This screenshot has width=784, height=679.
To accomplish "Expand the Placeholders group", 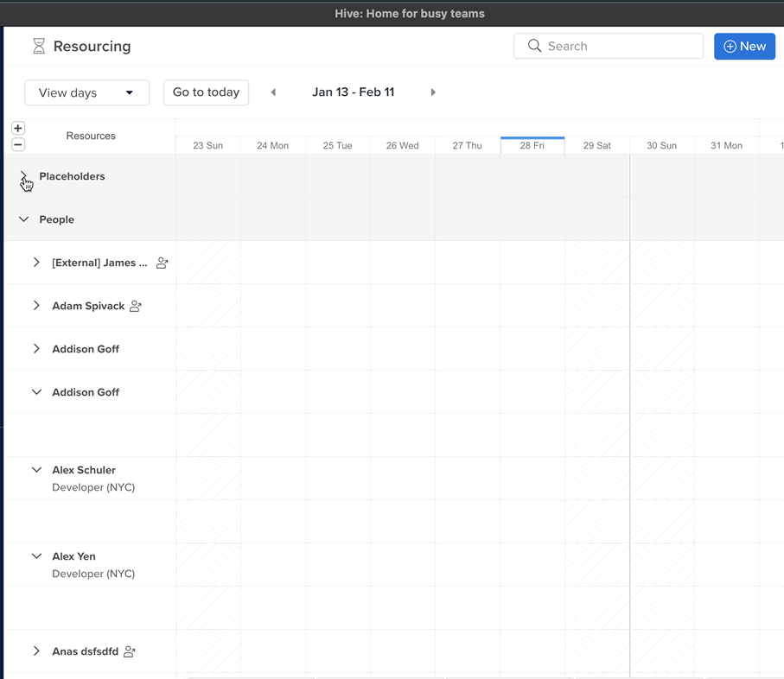I will coord(23,176).
